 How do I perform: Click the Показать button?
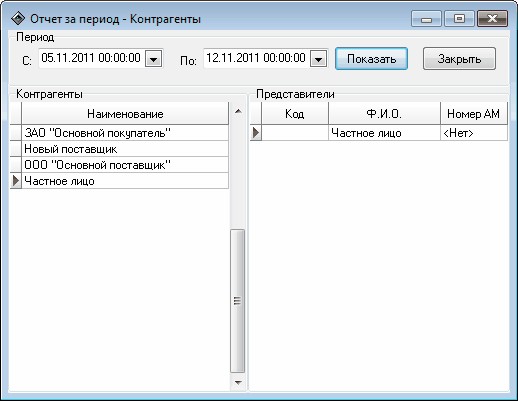point(371,59)
